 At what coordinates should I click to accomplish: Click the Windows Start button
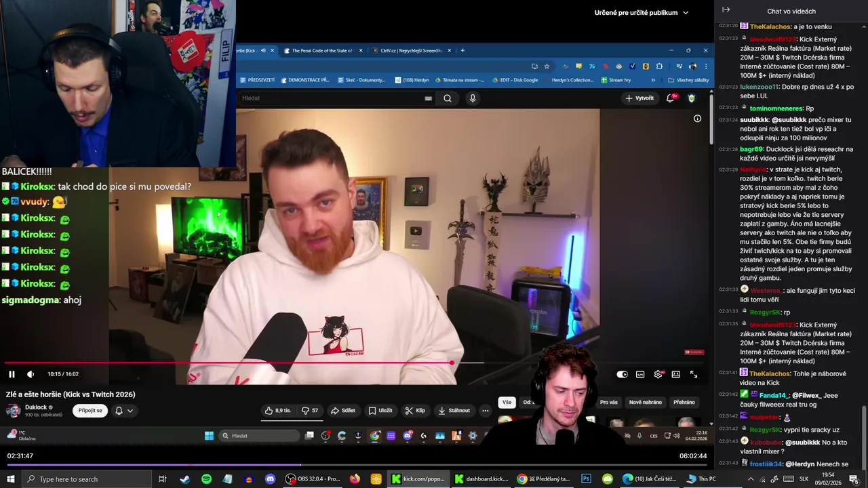click(x=10, y=479)
